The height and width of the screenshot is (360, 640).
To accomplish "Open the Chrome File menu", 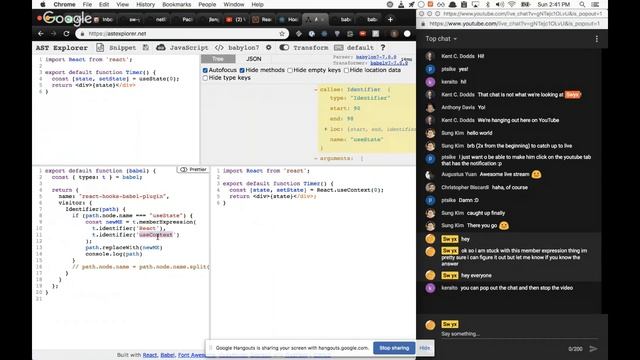I will click(87, 4).
